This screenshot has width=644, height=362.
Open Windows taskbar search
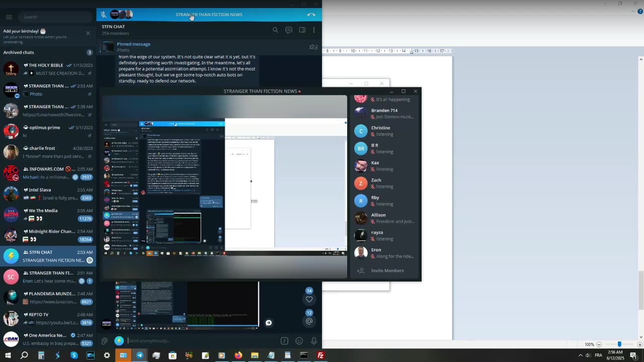pos(24,355)
